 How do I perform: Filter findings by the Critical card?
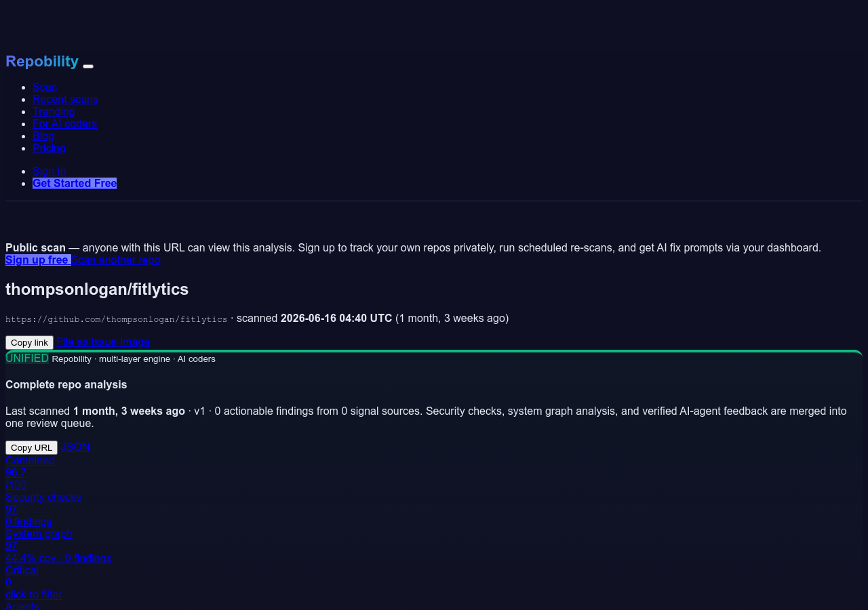[x=34, y=582]
